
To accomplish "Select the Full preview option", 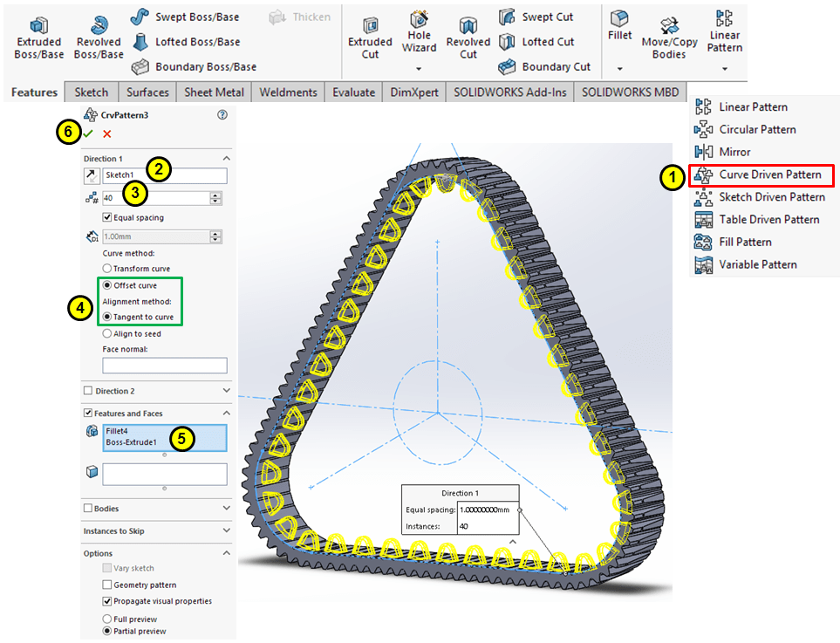I will [x=107, y=619].
